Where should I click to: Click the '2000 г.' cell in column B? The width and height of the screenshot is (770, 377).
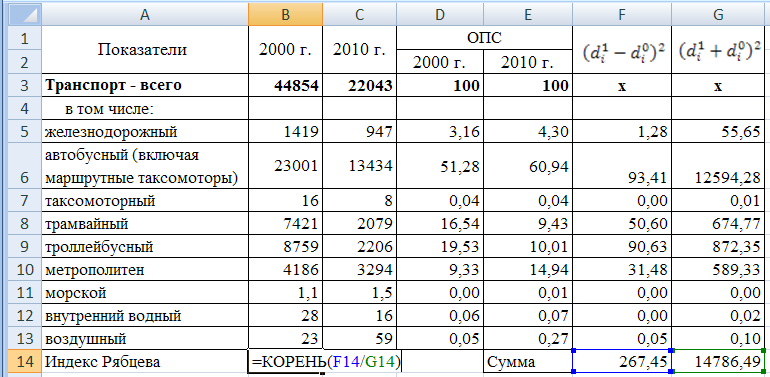285,50
